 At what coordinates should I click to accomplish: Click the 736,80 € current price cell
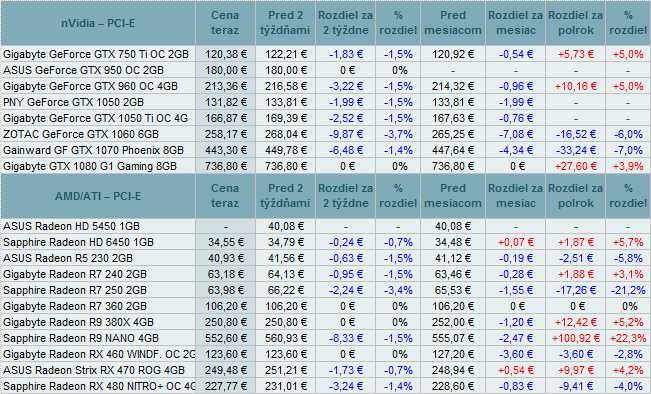[x=225, y=166]
